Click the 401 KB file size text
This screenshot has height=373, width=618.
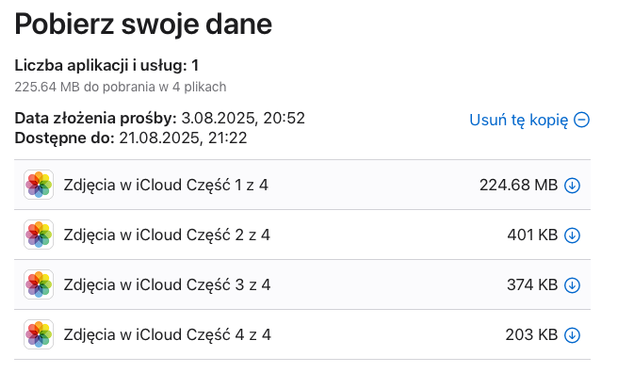pos(532,235)
